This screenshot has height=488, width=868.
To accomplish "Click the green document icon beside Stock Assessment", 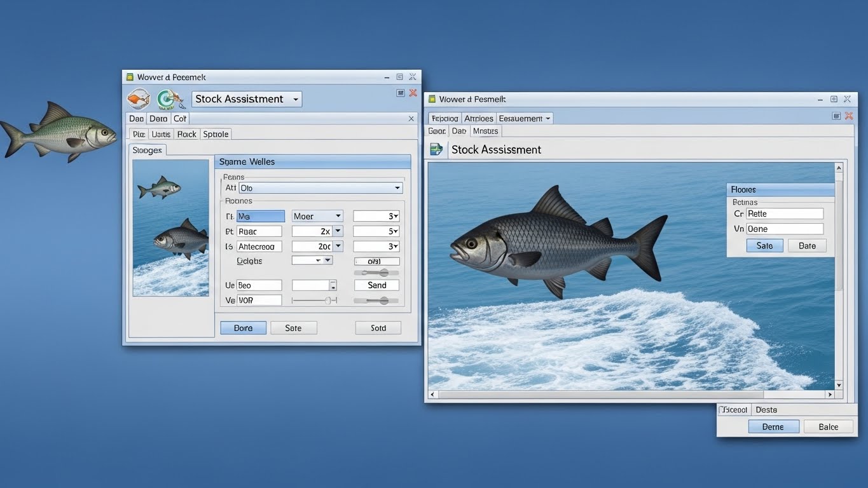I will tap(436, 149).
